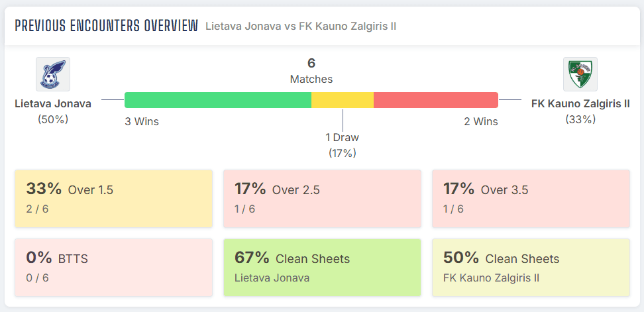Open the Lietava Jonava team name link
The image size is (644, 312).
point(53,104)
